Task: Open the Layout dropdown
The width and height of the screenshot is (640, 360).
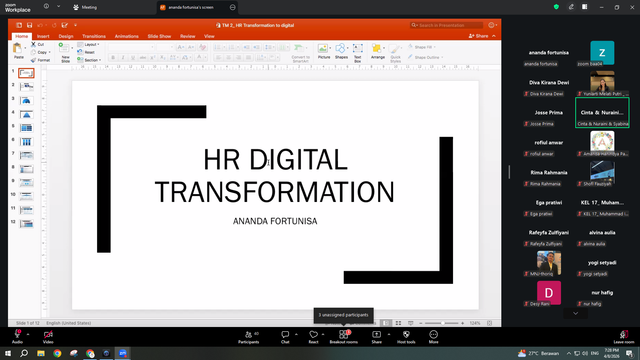Action: tap(89, 44)
